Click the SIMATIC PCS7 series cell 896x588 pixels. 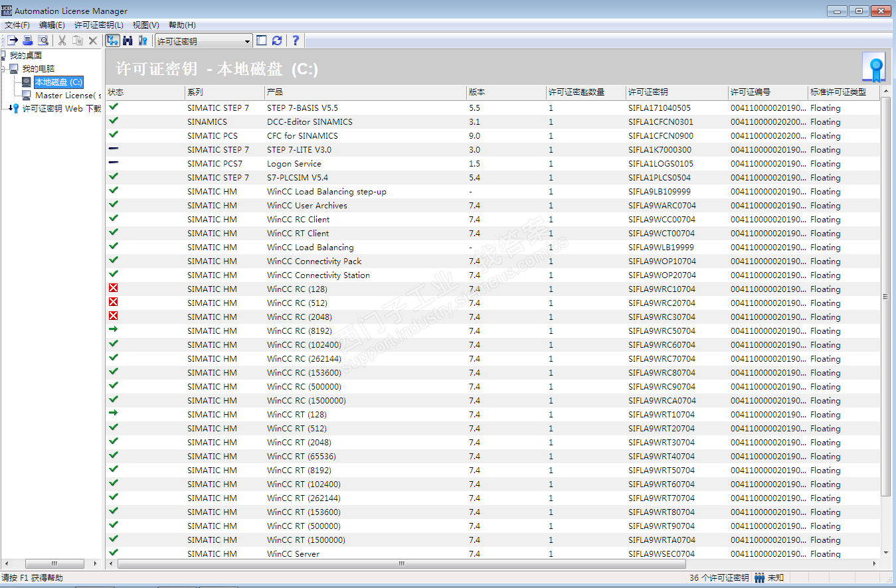(215, 164)
